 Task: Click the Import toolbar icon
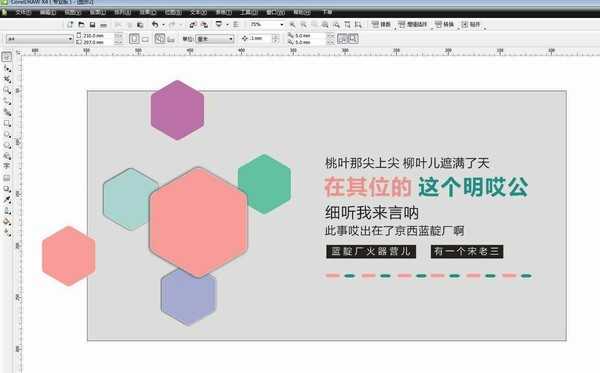click(193, 24)
